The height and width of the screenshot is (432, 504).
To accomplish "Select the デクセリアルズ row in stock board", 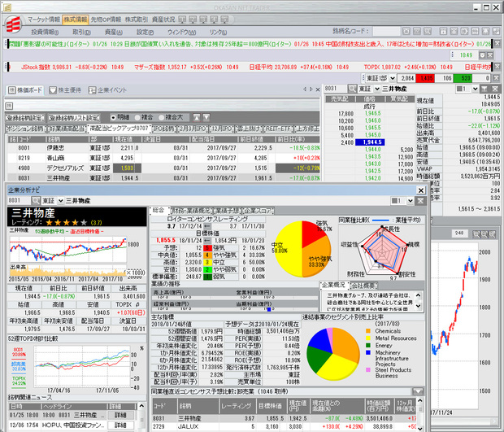I will (164, 168).
